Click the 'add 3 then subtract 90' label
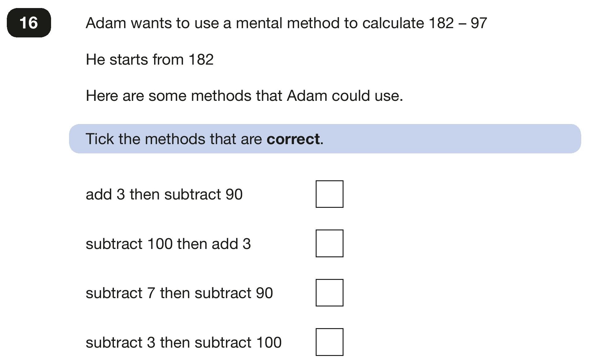This screenshot has height=364, width=597. pyautogui.click(x=164, y=194)
